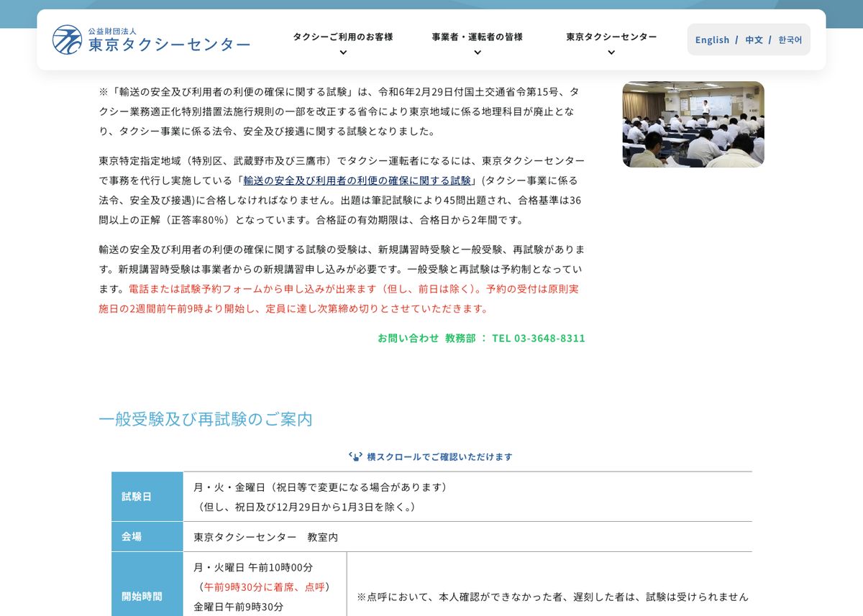The height and width of the screenshot is (616, 863).
Task: Click the horizontal scroll hint icon
Action: tap(355, 456)
